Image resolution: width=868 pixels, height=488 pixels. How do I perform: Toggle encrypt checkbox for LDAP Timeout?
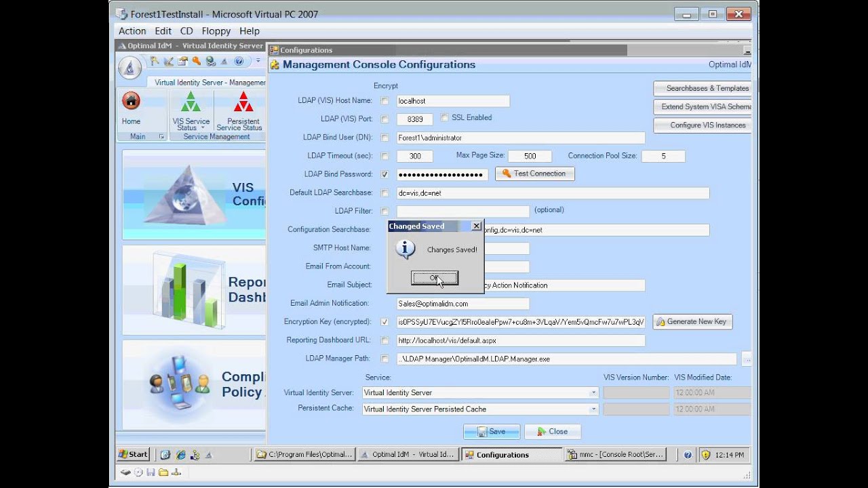pyautogui.click(x=384, y=156)
